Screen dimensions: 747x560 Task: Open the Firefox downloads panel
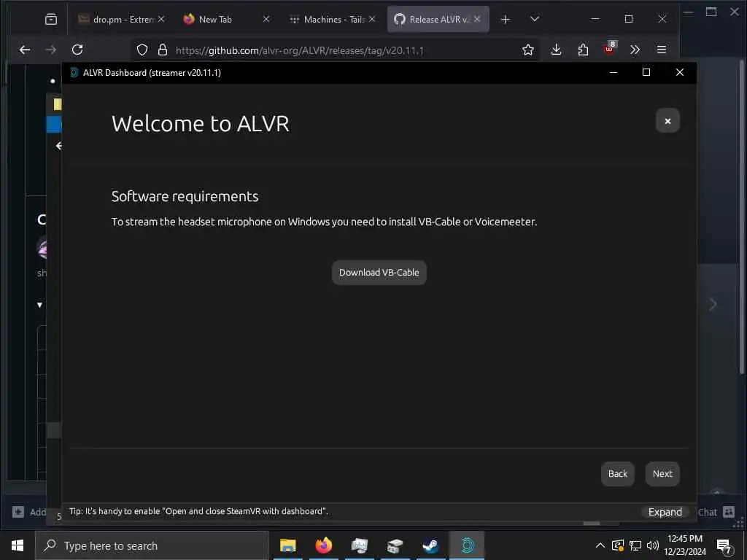click(x=556, y=50)
